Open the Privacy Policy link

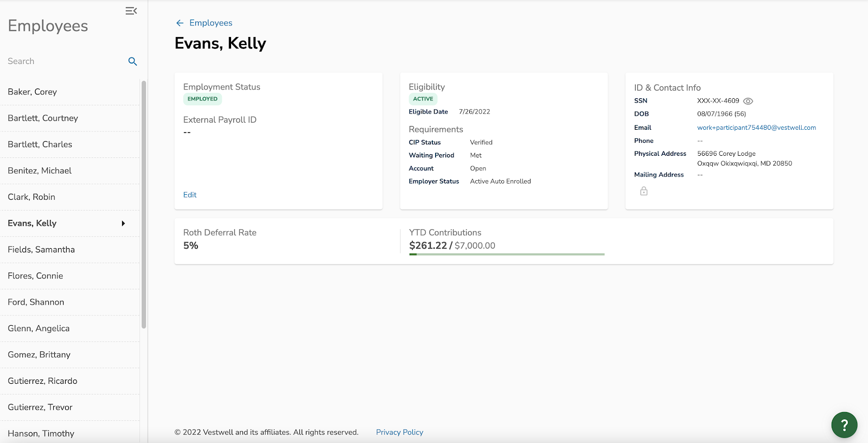coord(399,432)
